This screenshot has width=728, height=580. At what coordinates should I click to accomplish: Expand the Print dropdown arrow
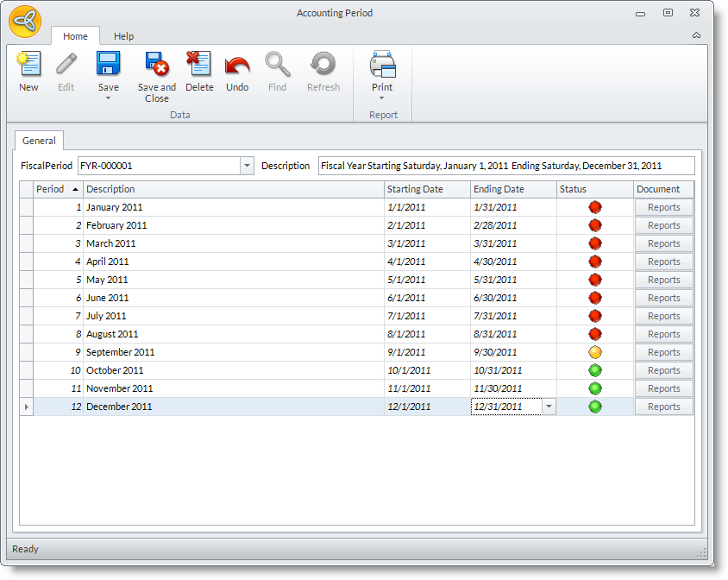(382, 98)
